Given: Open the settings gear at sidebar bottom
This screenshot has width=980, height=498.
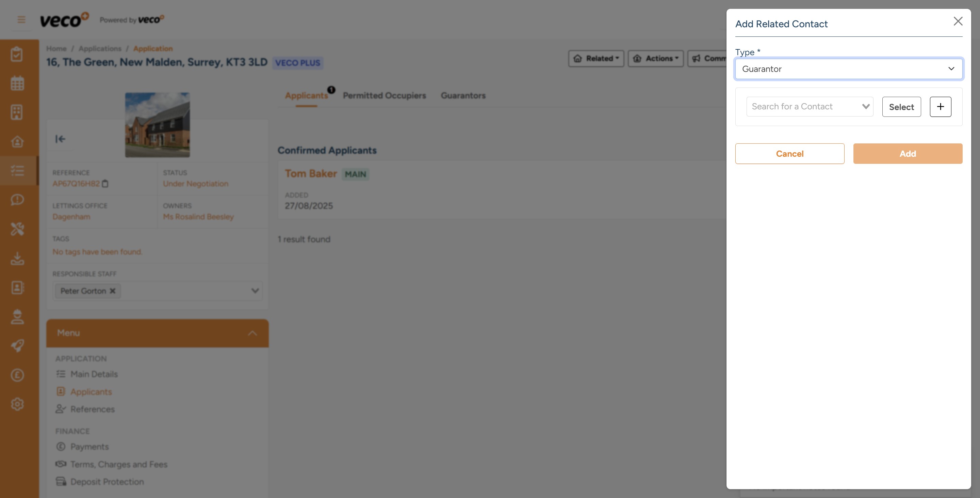Looking at the screenshot, I should 17,404.
